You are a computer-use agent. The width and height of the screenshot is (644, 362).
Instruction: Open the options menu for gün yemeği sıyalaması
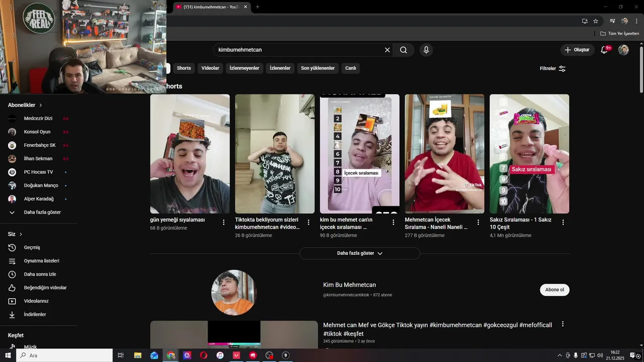point(224,222)
